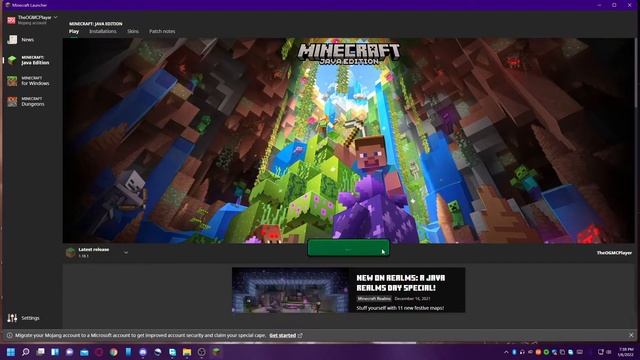Screen dimensions: 640x360
Task: Switch to the Installations tab
Action: (x=103, y=31)
